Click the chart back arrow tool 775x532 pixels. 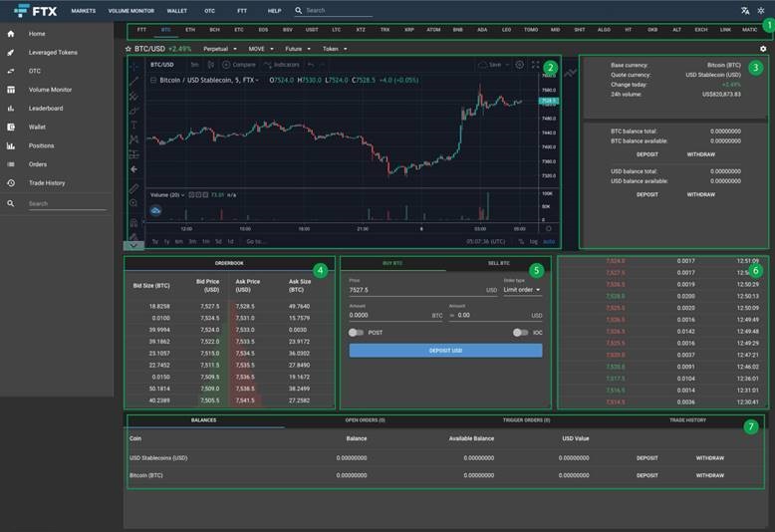pyautogui.click(x=133, y=169)
